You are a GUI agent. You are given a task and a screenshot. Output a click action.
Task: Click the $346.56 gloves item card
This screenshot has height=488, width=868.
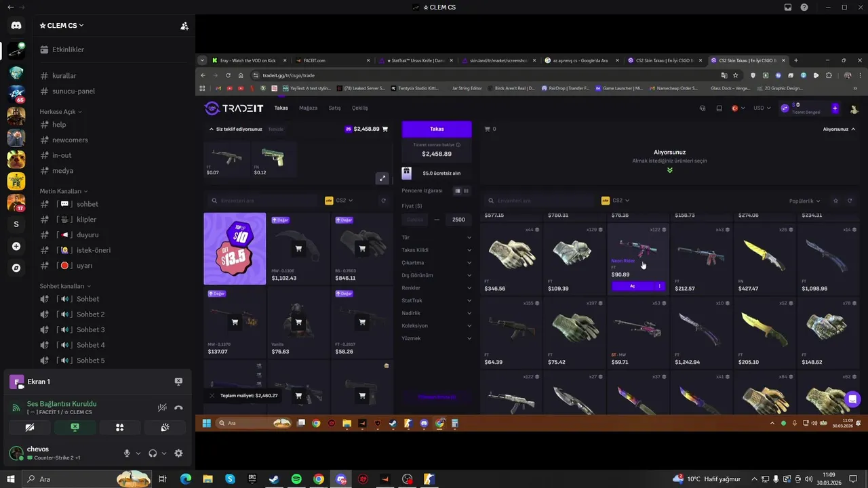[512, 258]
